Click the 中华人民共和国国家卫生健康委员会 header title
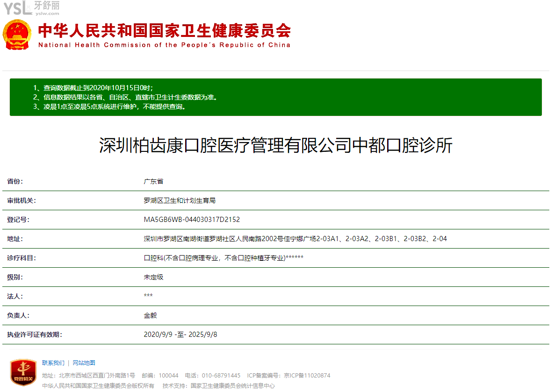The height and width of the screenshot is (392, 554). [x=164, y=31]
